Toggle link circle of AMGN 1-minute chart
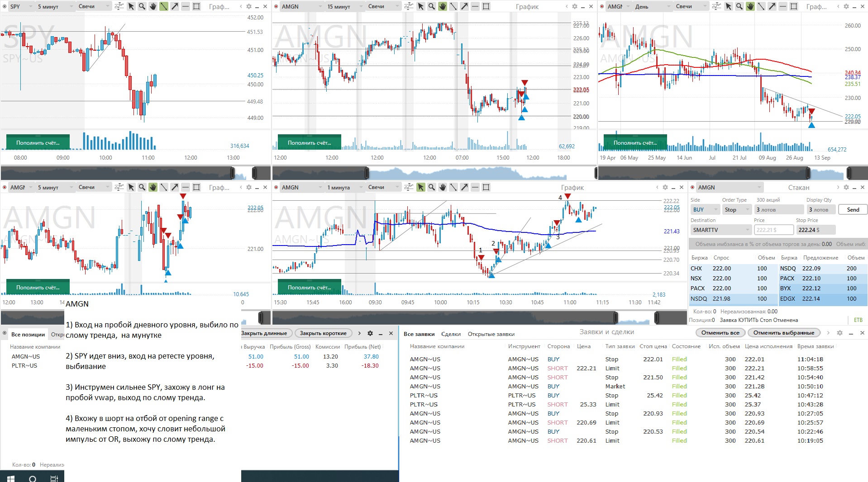Screen dimensions: 868x482 [276, 187]
